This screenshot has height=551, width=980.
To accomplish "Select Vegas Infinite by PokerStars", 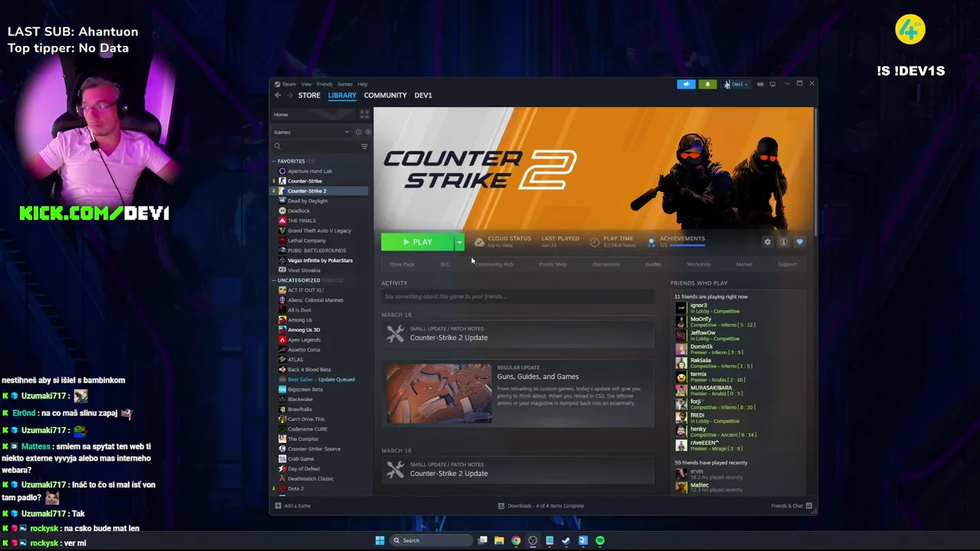I will [320, 261].
